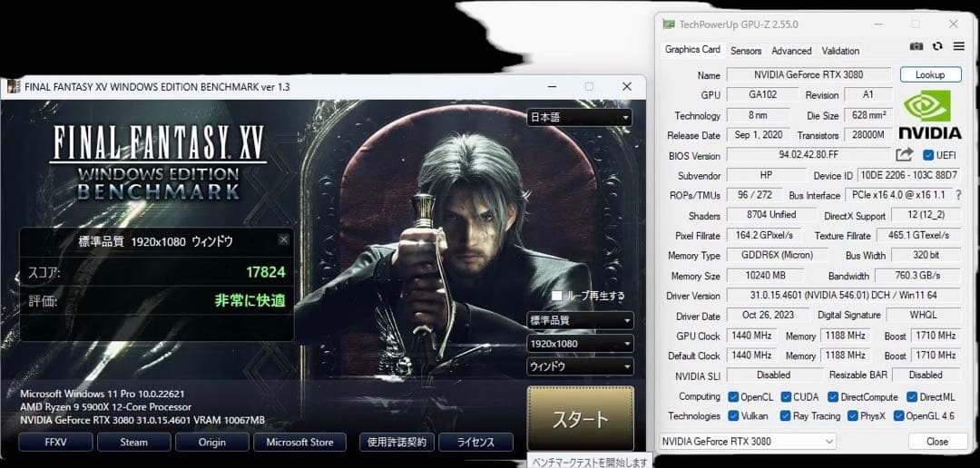This screenshot has width=980, height=468.
Task: Open the GPU-Z hamburger menu
Action: click(959, 46)
